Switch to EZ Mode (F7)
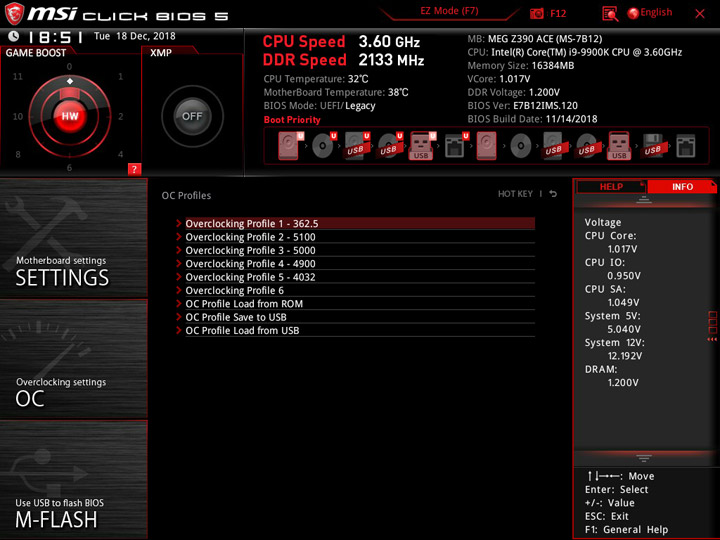Image resolution: width=720 pixels, height=540 pixels. pyautogui.click(x=449, y=11)
